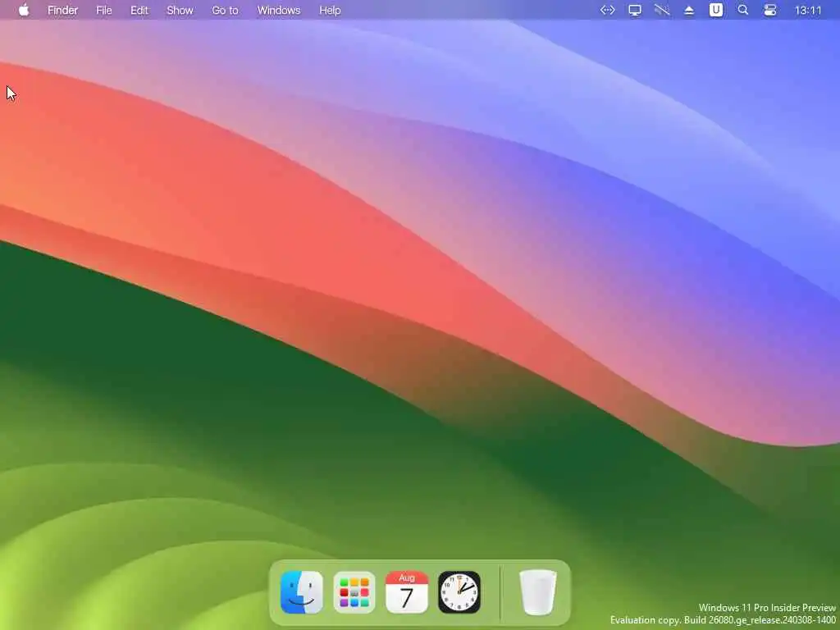
Task: Open the Clock app in dock
Action: click(459, 592)
